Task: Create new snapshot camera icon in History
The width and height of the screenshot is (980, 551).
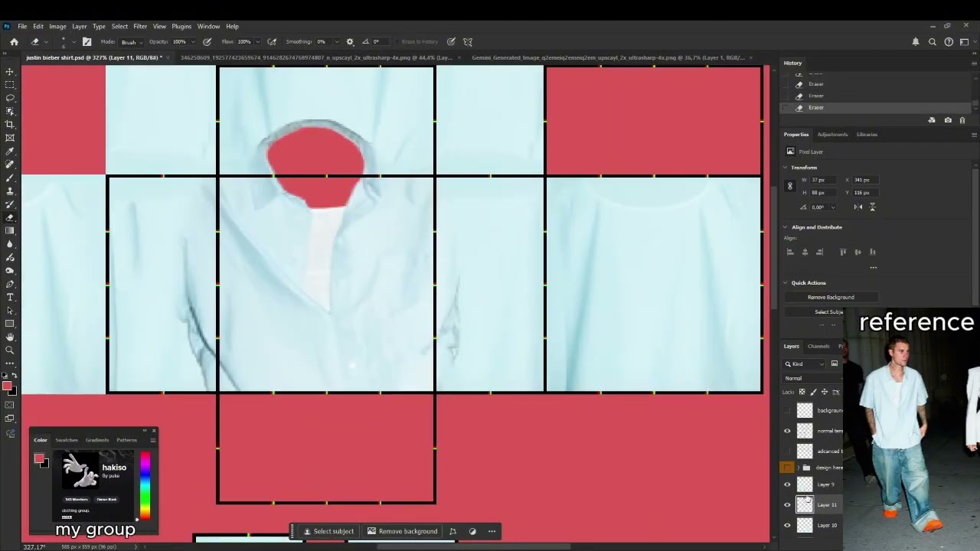Action: [x=948, y=120]
